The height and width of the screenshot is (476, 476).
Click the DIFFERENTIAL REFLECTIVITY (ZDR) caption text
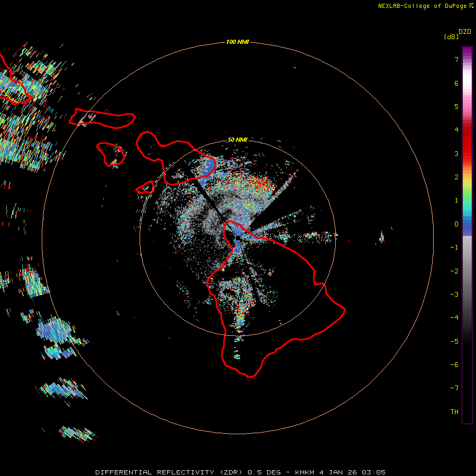170,472
